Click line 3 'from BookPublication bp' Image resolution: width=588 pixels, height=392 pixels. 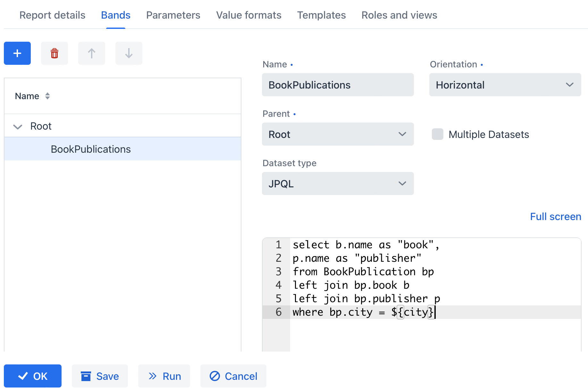point(363,272)
